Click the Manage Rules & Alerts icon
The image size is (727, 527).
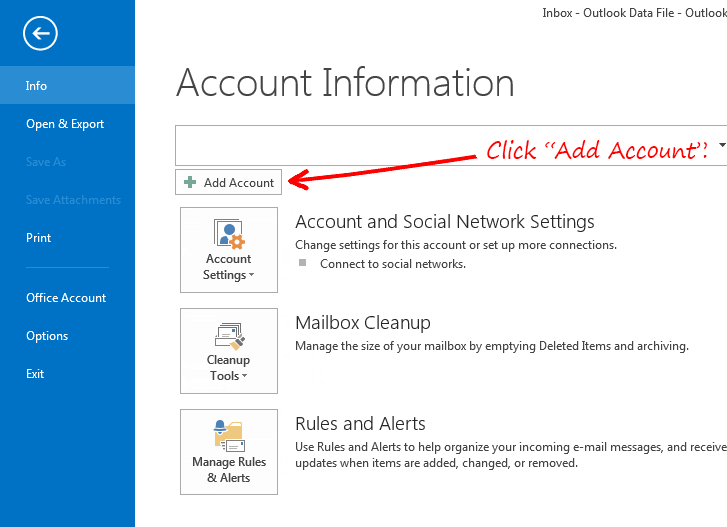(x=229, y=435)
